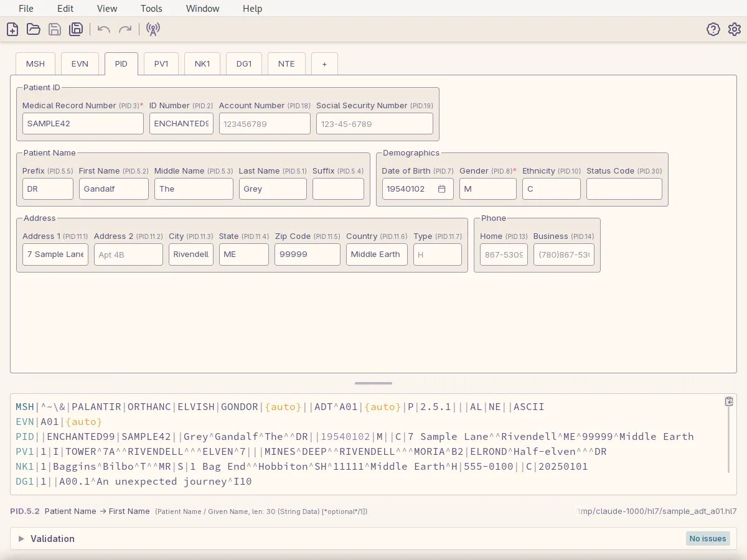Click the PV1 line in message text
The image size is (747, 560).
(x=311, y=452)
